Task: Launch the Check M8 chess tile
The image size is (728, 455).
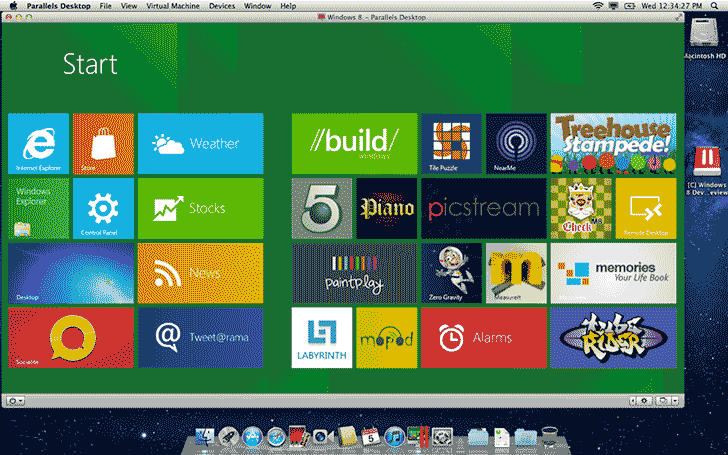Action: point(581,208)
